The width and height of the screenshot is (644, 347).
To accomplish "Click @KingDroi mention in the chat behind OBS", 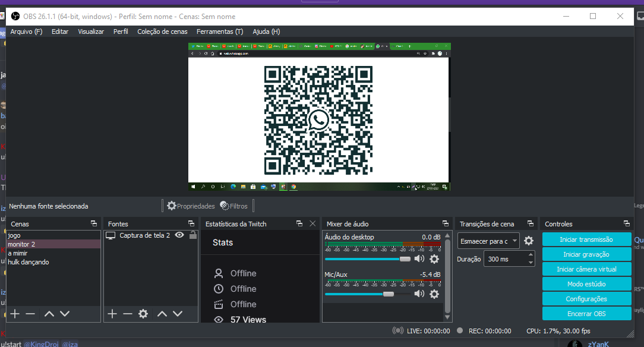I will tap(41, 343).
